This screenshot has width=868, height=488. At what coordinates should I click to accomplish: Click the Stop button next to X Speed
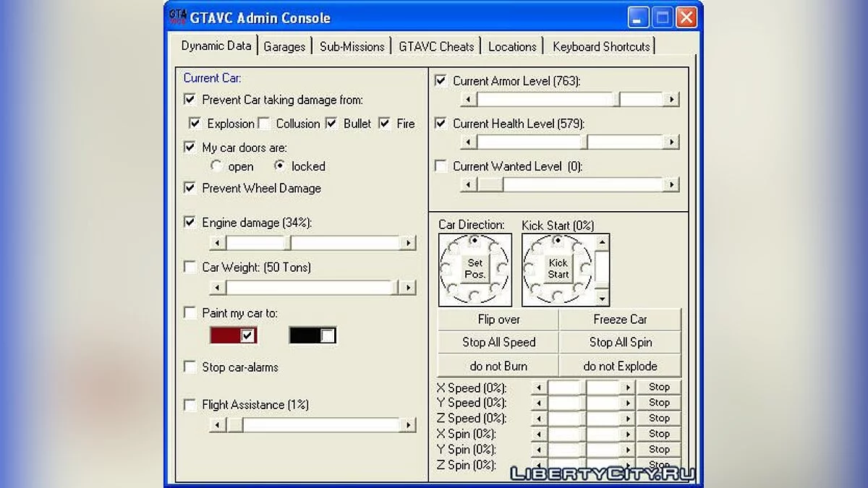pyautogui.click(x=658, y=386)
